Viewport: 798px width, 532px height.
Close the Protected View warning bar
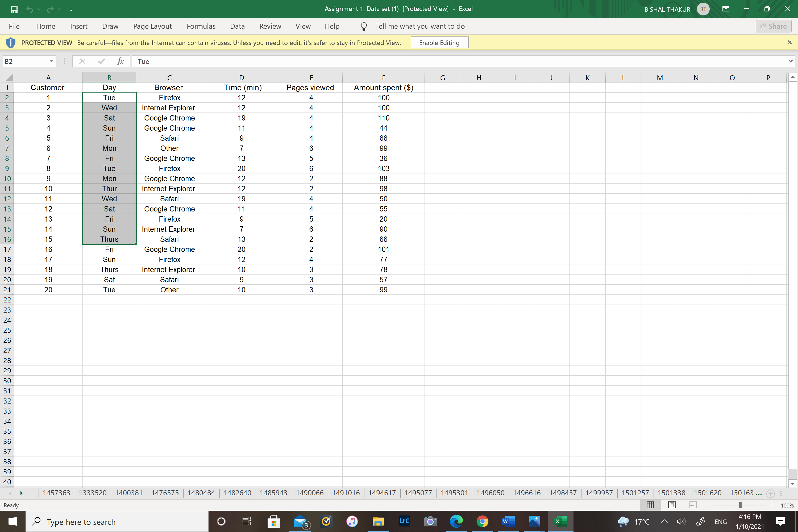[789, 42]
